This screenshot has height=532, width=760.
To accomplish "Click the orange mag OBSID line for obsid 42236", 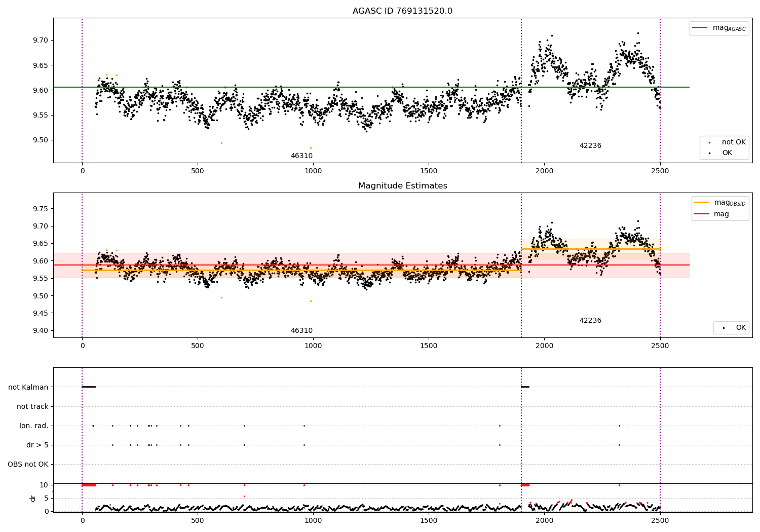I will point(591,249).
